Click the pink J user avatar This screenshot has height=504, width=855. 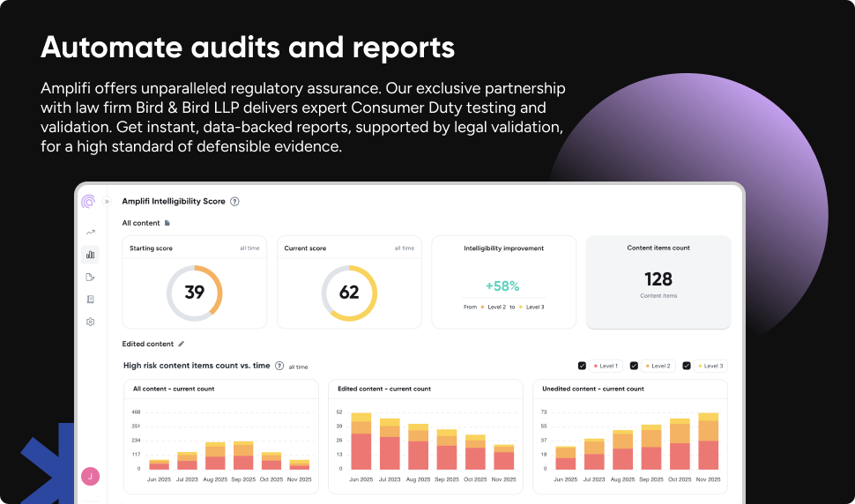click(x=91, y=476)
